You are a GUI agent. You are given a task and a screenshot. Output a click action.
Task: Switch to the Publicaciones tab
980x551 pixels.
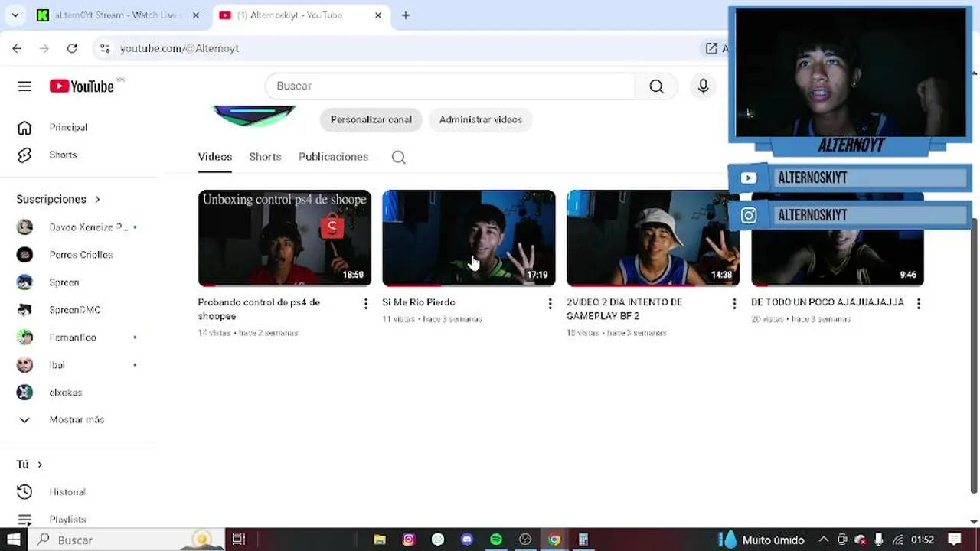(x=333, y=157)
